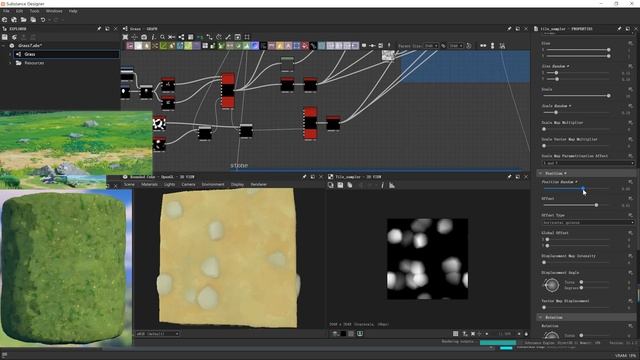
Task: Add the Normal node (blue) from node toolbar
Action: pos(255,46)
